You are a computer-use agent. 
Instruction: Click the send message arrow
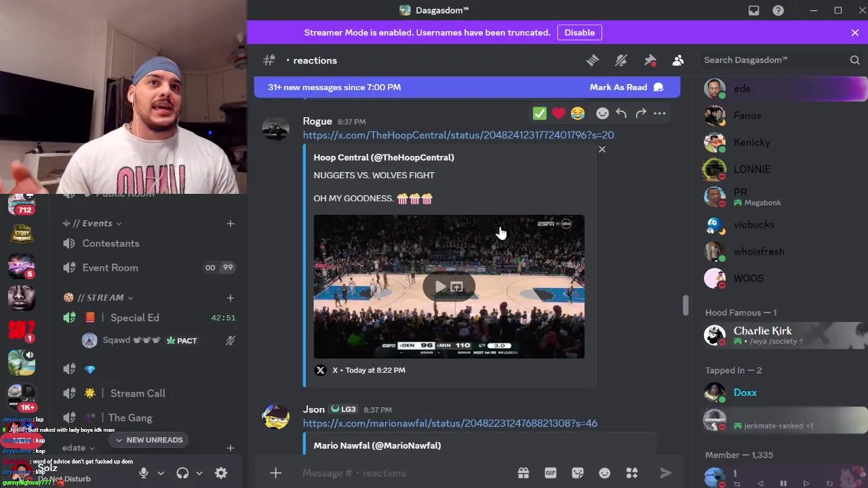pos(666,473)
